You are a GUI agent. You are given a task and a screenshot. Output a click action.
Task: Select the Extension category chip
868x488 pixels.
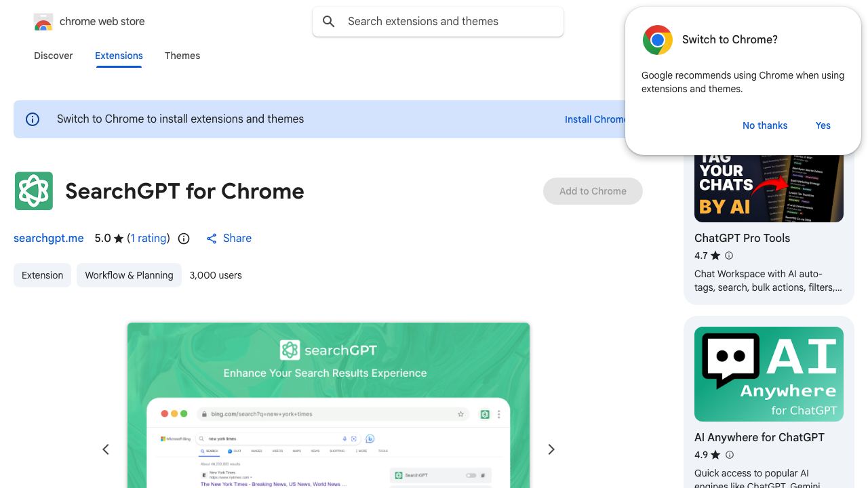[x=42, y=275]
